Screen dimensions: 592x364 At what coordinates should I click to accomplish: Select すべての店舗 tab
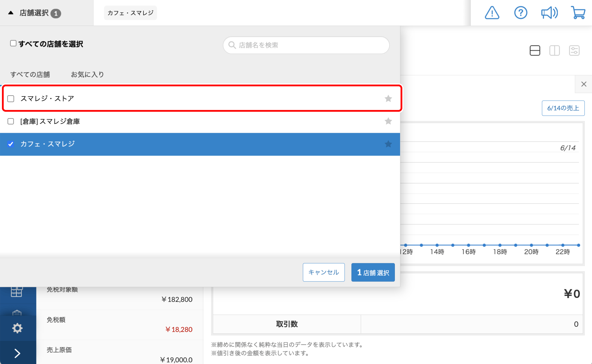click(30, 75)
